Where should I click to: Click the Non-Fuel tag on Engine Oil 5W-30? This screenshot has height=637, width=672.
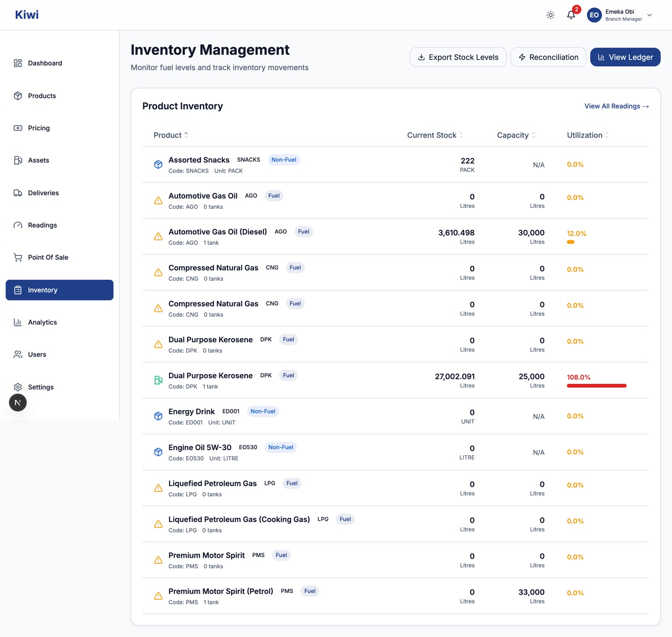click(280, 447)
